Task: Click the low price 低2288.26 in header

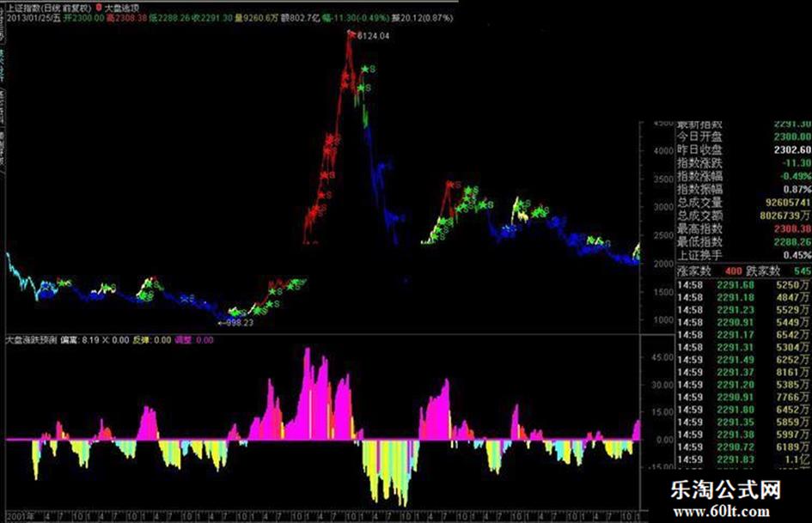Action: coord(170,18)
